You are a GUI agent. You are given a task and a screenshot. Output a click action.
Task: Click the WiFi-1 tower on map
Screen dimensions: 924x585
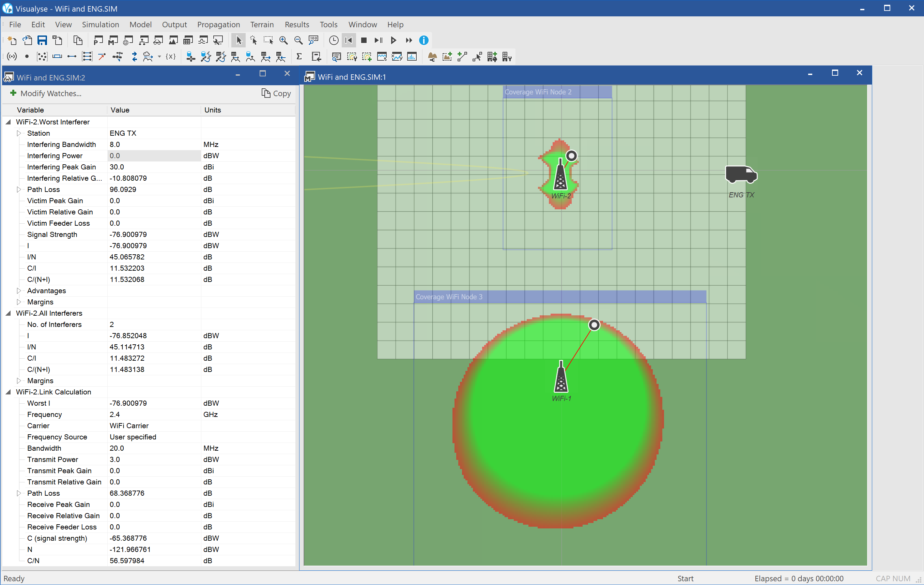[x=561, y=377]
